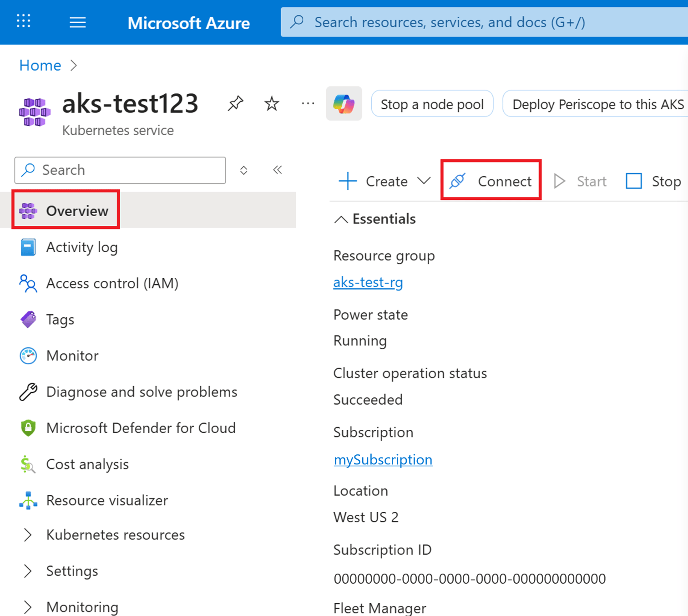
Task: Click the Connect plug icon
Action: (x=458, y=181)
